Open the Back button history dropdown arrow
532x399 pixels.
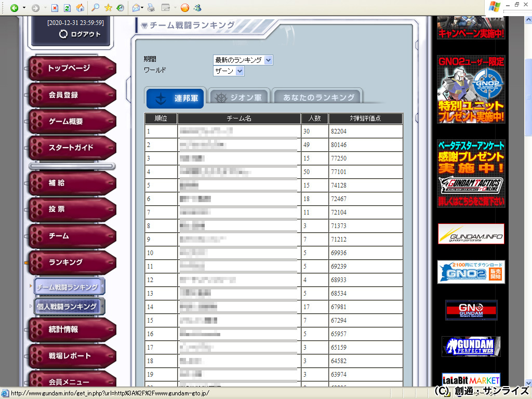(x=24, y=7)
